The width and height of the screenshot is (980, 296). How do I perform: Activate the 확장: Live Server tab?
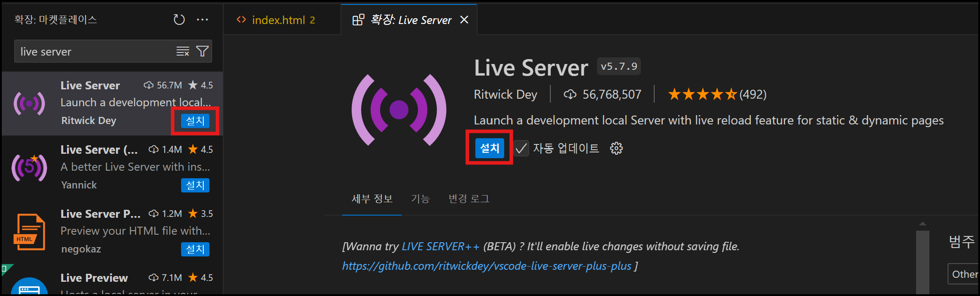click(409, 20)
